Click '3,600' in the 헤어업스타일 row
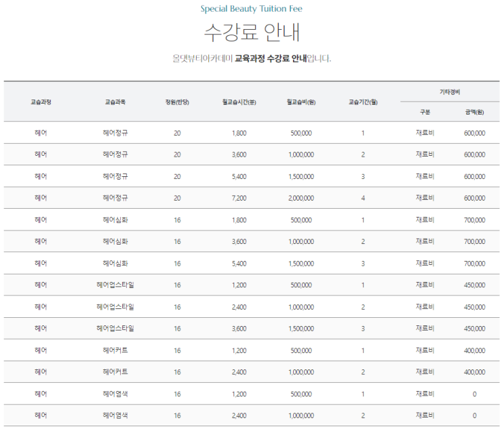504x429 pixels. (239, 329)
